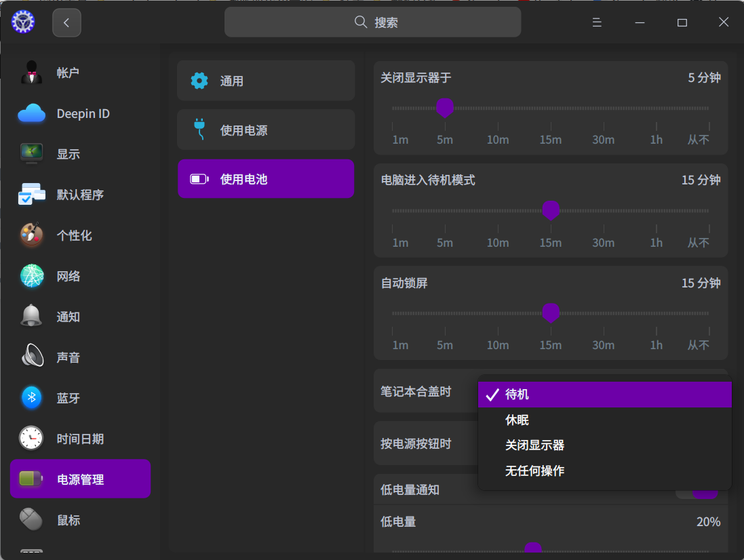Viewport: 744px width, 560px height.
Task: Select 关闭显示器 in the dropdown list
Action: [534, 445]
